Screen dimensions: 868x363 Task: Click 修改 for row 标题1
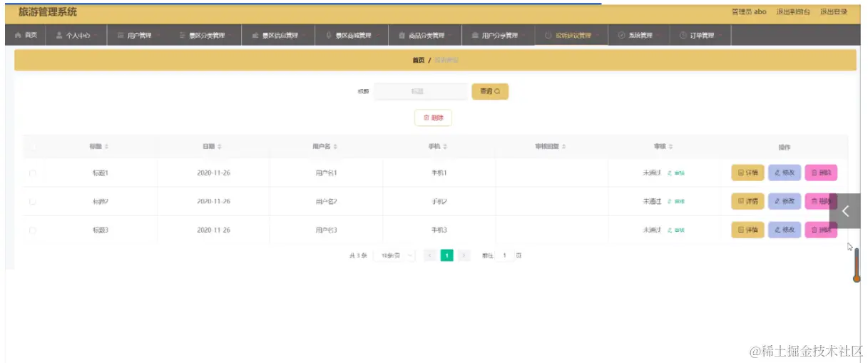785,173
